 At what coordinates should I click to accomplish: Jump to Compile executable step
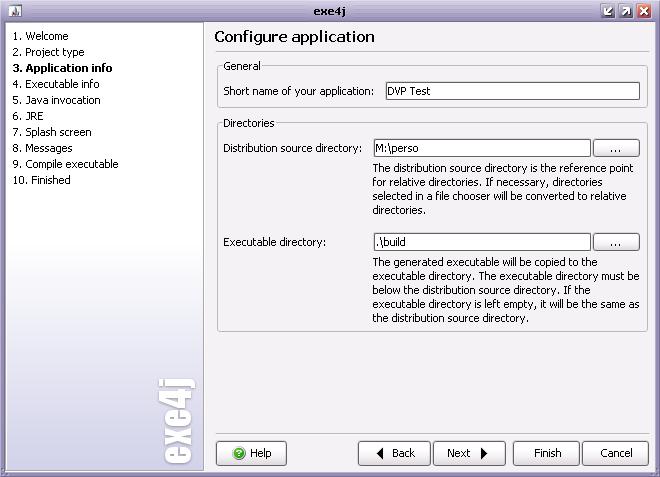(x=65, y=164)
